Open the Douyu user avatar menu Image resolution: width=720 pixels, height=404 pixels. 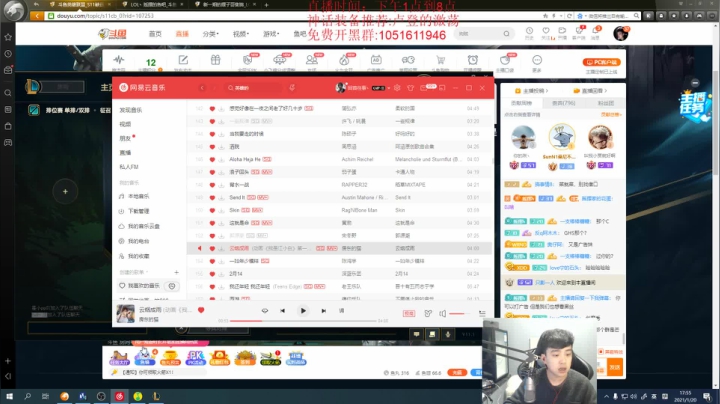point(620,34)
